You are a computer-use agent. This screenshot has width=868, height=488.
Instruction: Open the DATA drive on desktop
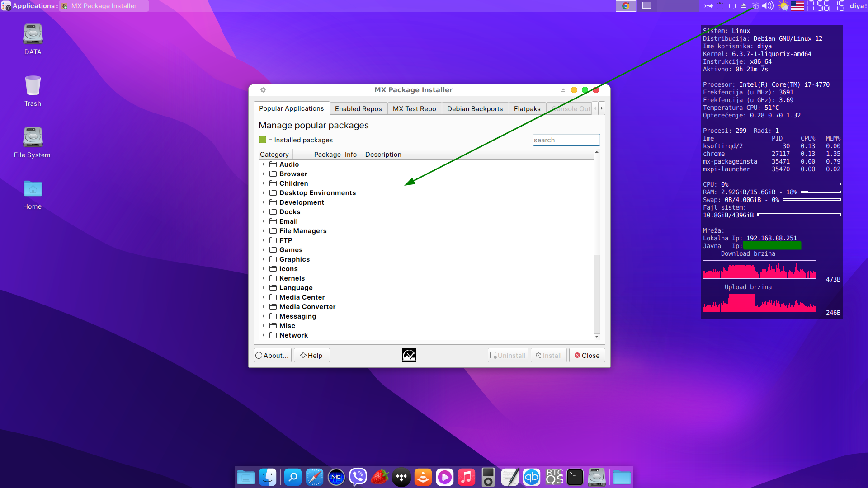pyautogui.click(x=33, y=40)
